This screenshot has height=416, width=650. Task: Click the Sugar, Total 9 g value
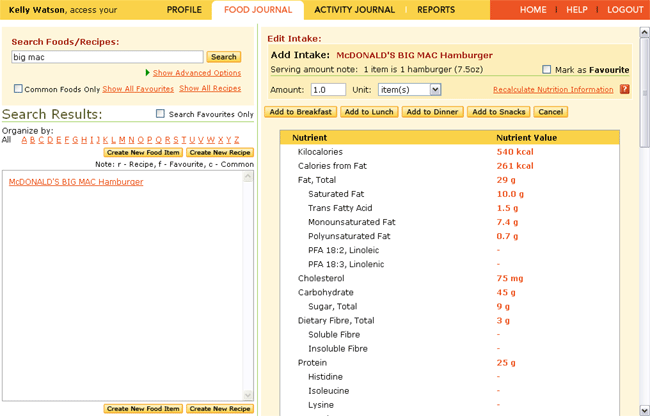tap(503, 306)
